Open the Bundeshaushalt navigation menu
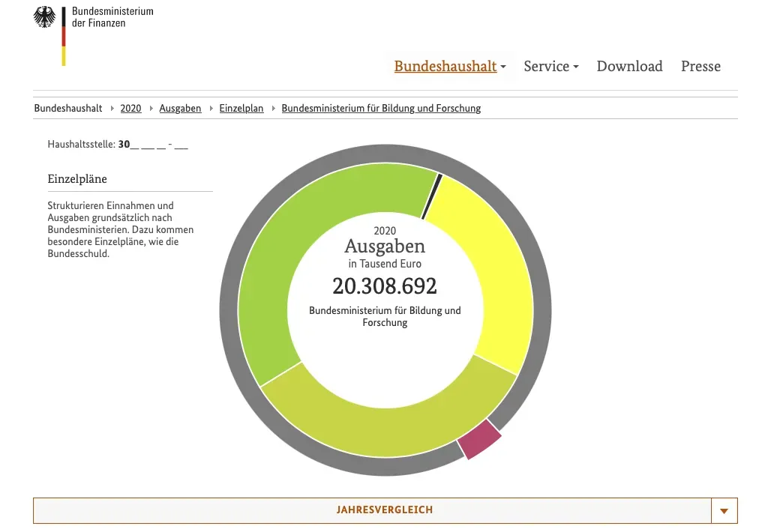This screenshot has width=765, height=532. pos(449,67)
